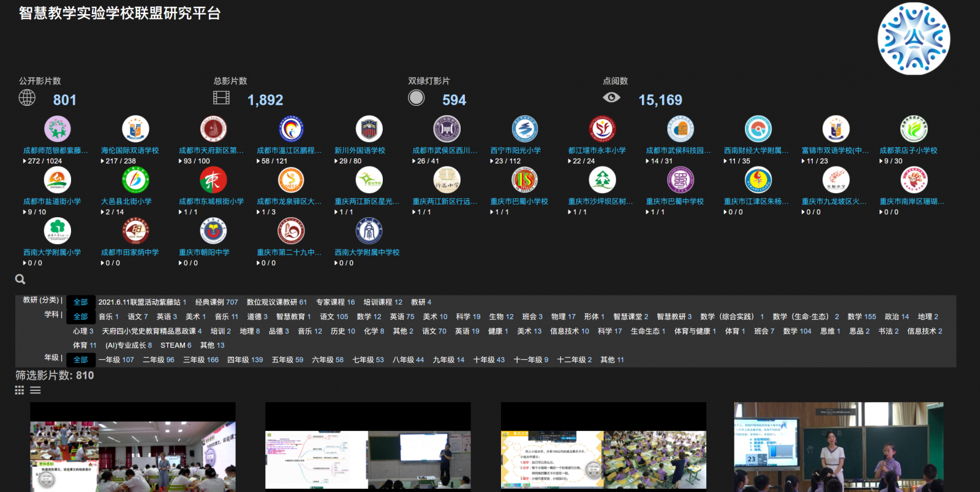980x492 pixels.
Task: Click the magnifier search icon
Action: pos(20,279)
